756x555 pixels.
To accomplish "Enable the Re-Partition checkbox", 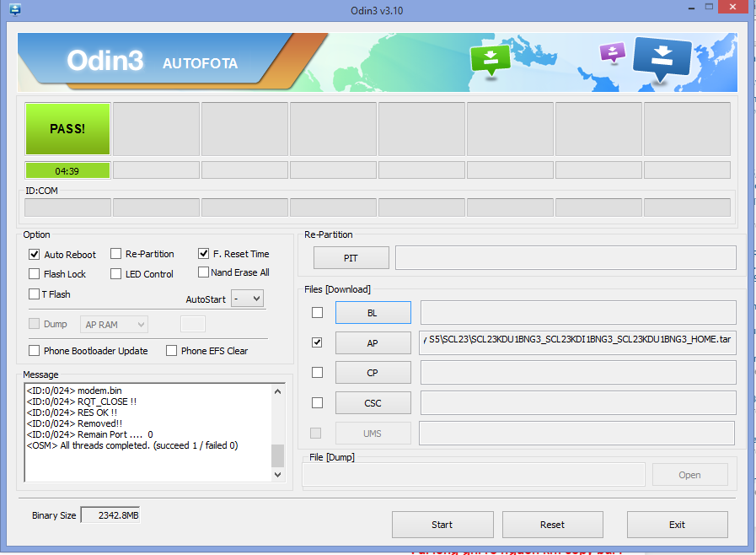I will pyautogui.click(x=115, y=254).
